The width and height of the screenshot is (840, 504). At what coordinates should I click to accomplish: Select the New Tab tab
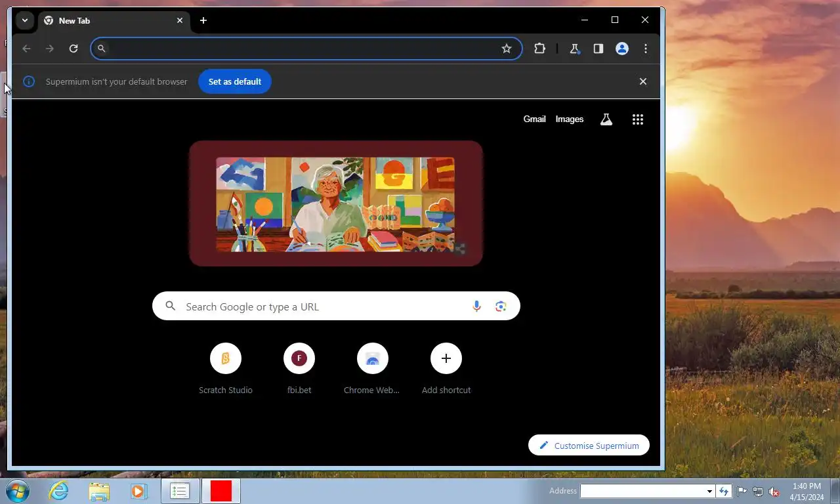(114, 21)
